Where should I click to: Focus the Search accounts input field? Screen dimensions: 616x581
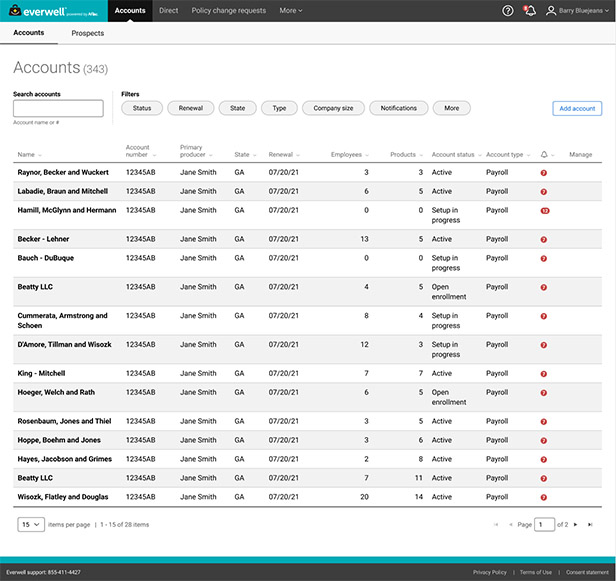[58, 108]
